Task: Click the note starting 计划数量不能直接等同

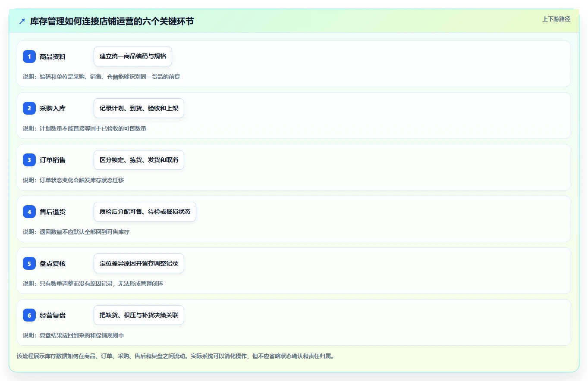Action: click(85, 128)
